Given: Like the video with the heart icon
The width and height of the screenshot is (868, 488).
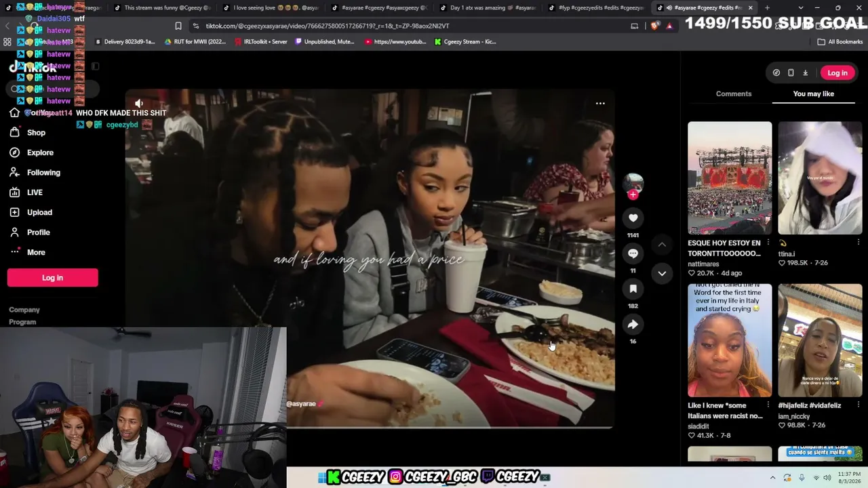Looking at the screenshot, I should 633,218.
